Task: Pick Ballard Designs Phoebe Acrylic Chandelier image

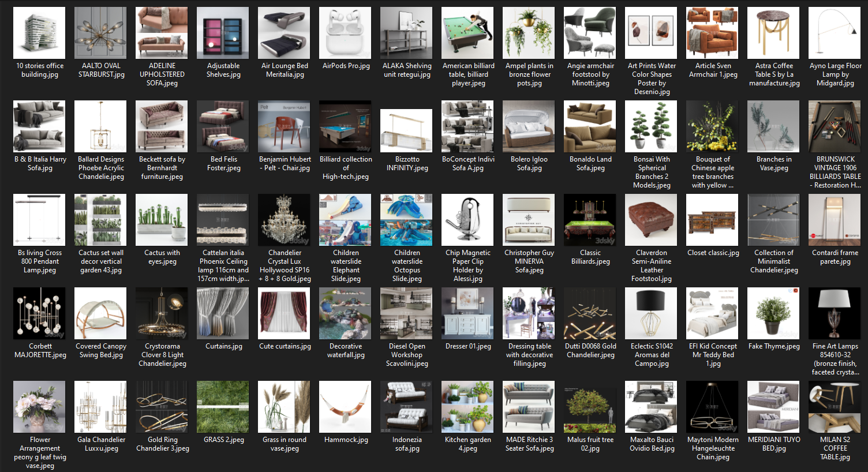Action: [x=101, y=126]
